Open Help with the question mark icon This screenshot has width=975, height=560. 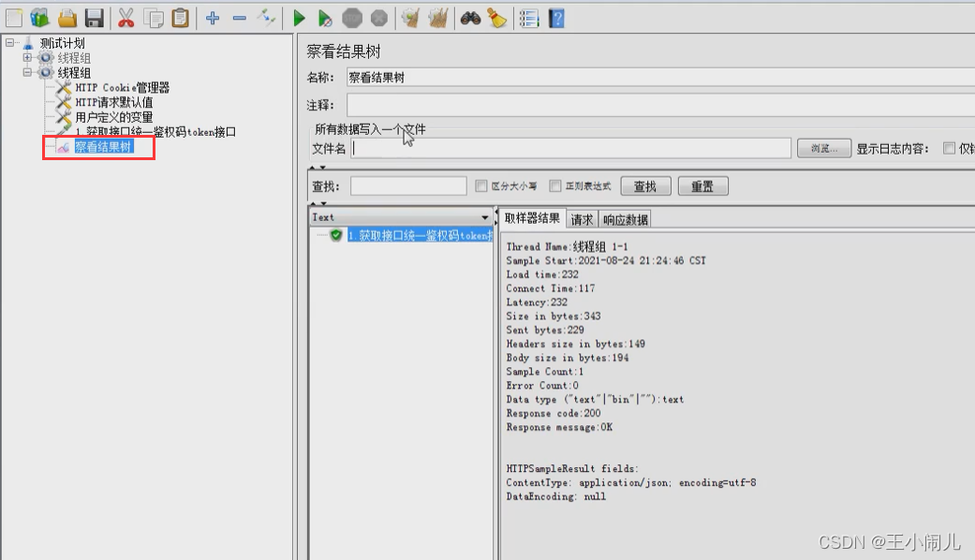(x=556, y=18)
